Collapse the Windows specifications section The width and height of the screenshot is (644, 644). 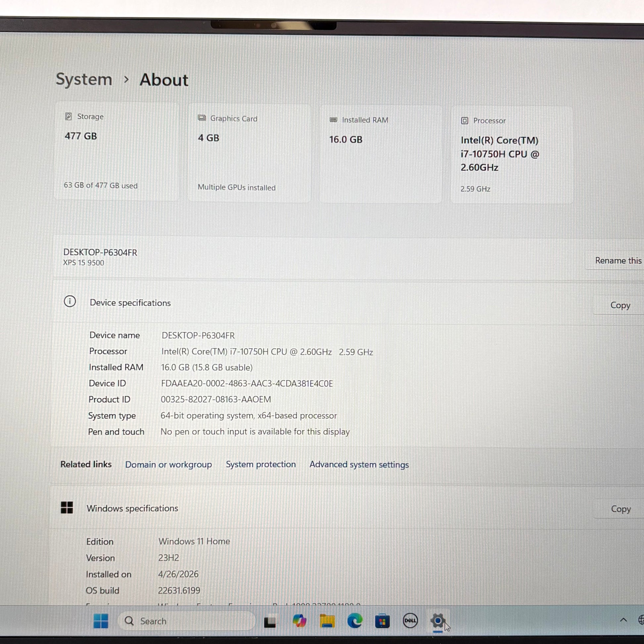pyautogui.click(x=132, y=508)
